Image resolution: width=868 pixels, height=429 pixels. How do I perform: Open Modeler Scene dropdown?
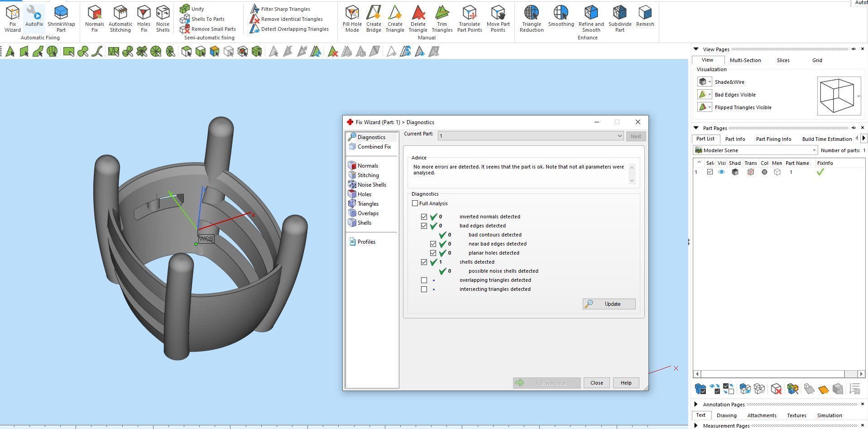756,150
